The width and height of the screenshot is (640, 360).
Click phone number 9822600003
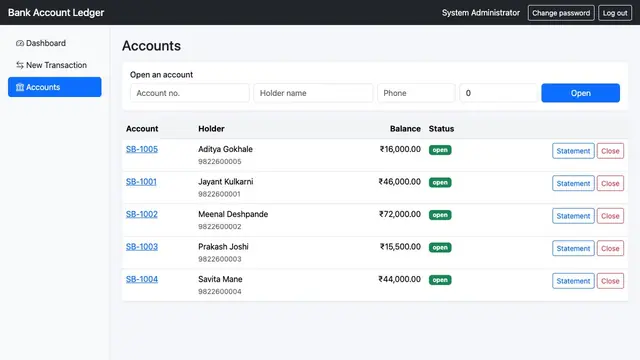[x=220, y=259]
